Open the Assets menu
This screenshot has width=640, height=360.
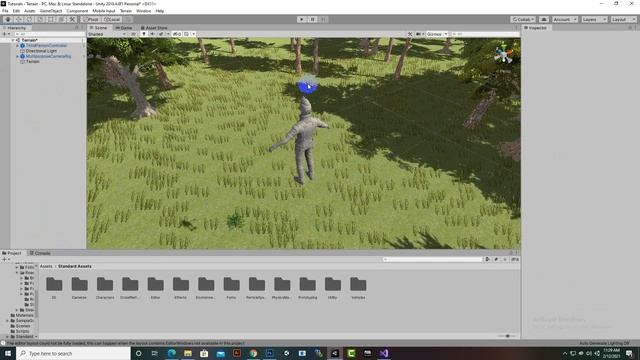click(x=30, y=11)
